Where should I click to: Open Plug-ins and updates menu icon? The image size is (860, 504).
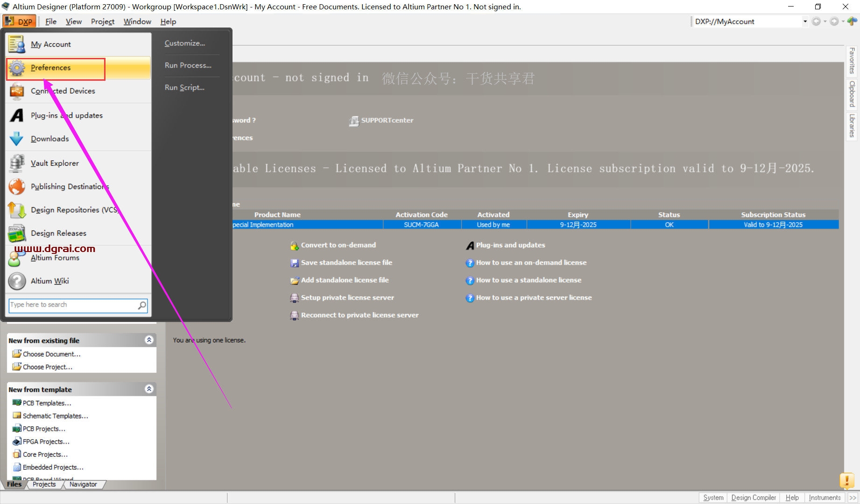[x=17, y=115]
